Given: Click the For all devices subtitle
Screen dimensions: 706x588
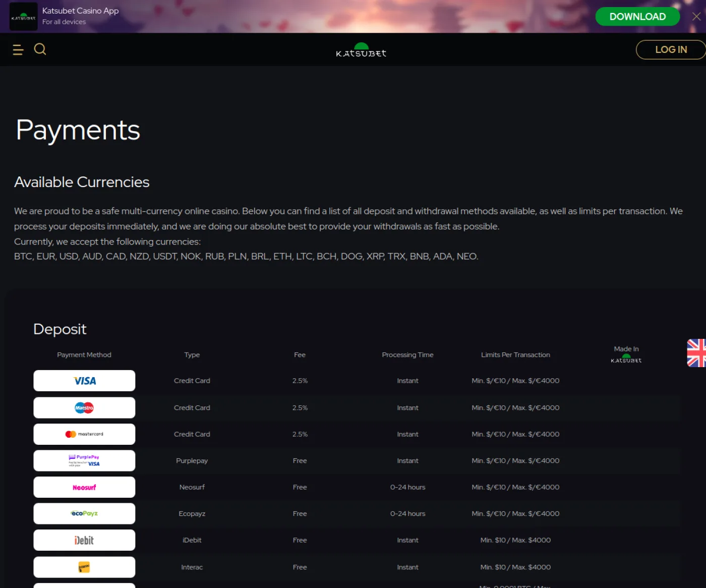Looking at the screenshot, I should point(64,22).
